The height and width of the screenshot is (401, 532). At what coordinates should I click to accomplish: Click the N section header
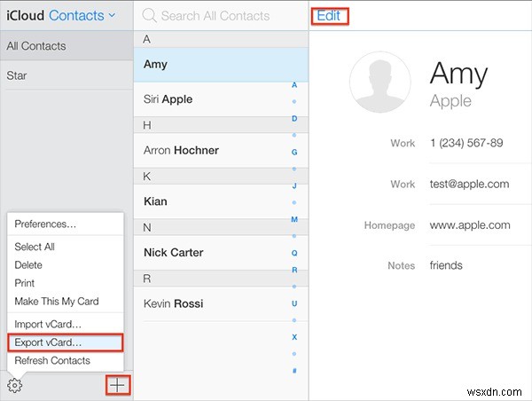[x=221, y=227]
